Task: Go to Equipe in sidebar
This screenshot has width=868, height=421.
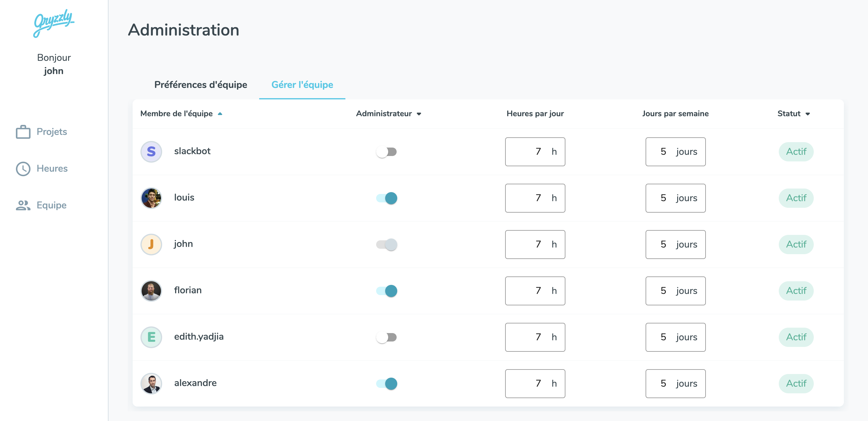Action: click(41, 205)
